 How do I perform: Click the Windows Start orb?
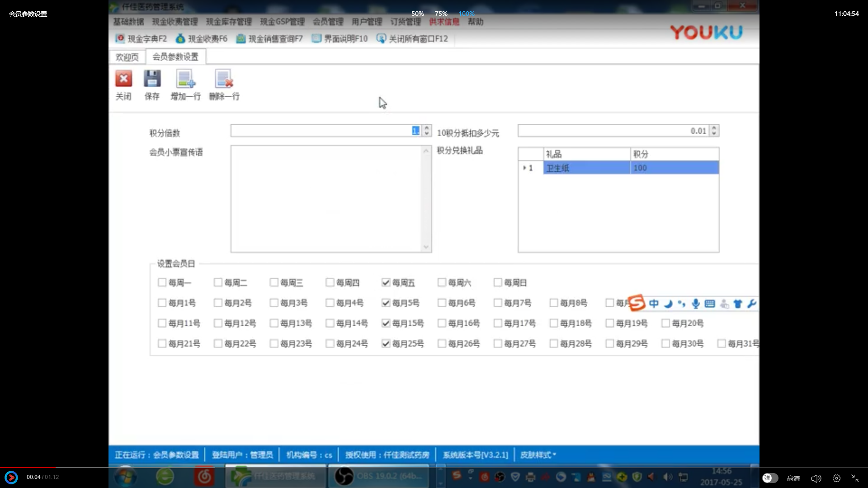tap(125, 476)
